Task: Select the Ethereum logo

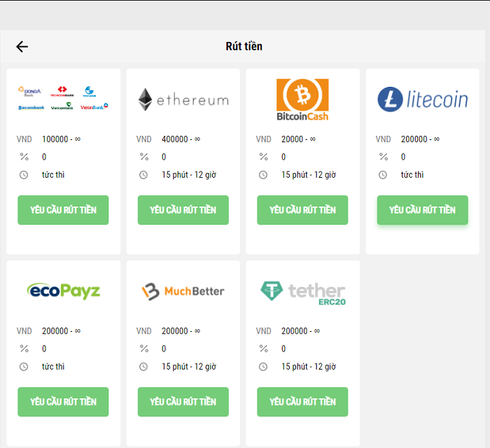Action: [x=183, y=99]
